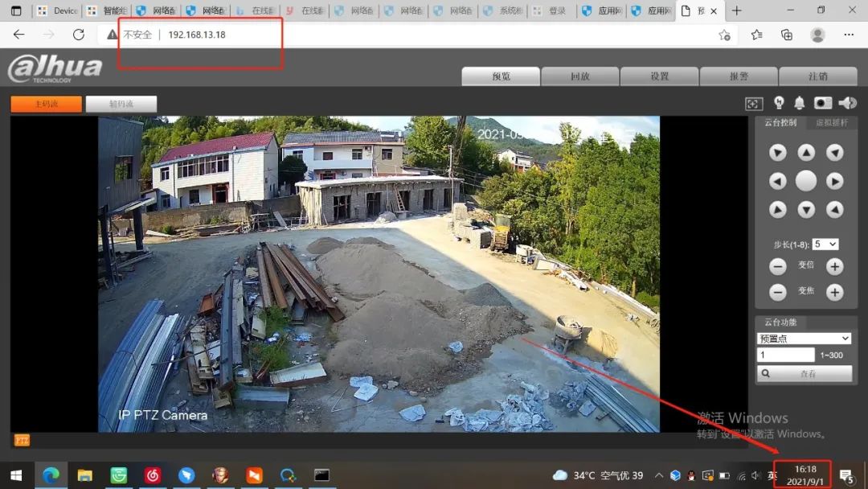Go back in browser history
The height and width of the screenshot is (489, 868).
point(18,35)
